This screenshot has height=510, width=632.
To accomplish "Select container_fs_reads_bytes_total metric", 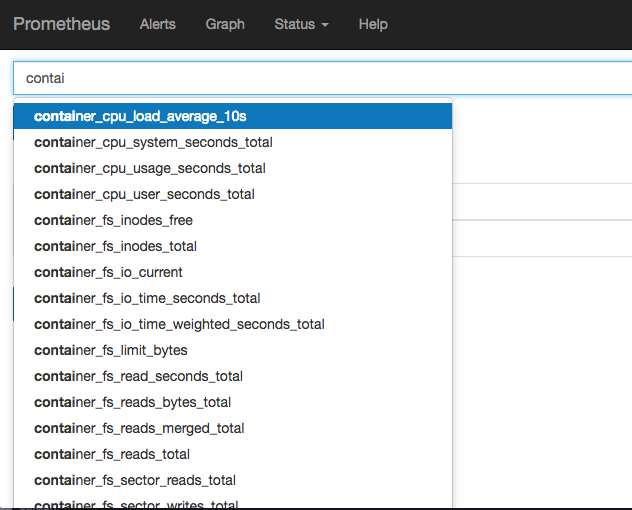I will click(132, 402).
